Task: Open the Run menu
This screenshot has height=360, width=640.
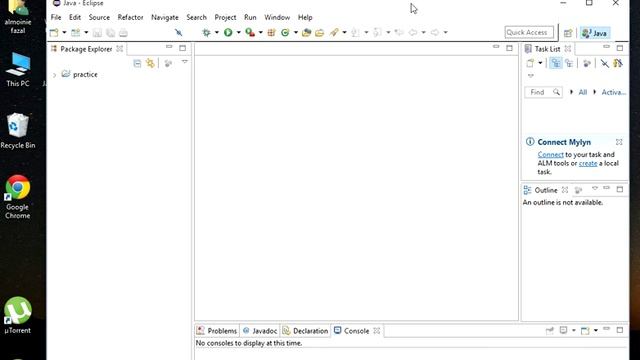Action: [x=250, y=17]
